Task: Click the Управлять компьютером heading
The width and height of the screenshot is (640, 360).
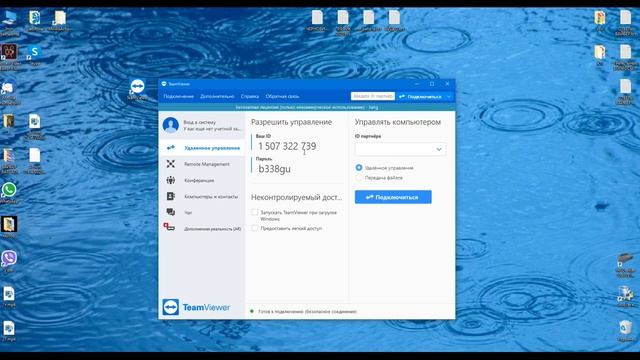Action: 398,122
